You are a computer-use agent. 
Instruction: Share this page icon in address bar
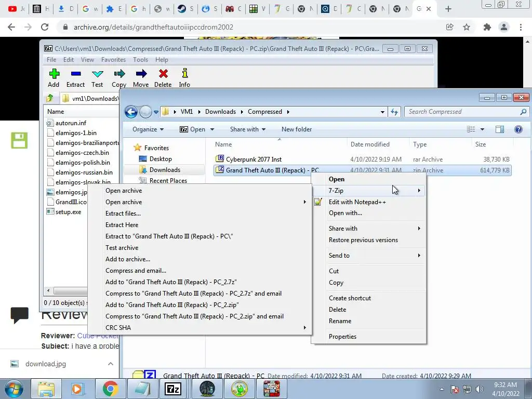click(450, 27)
